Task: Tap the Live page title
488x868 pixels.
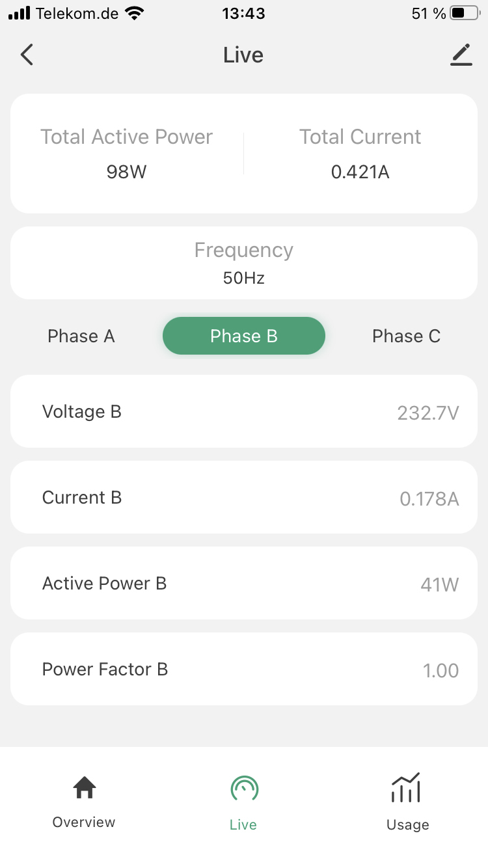Action: (x=243, y=55)
